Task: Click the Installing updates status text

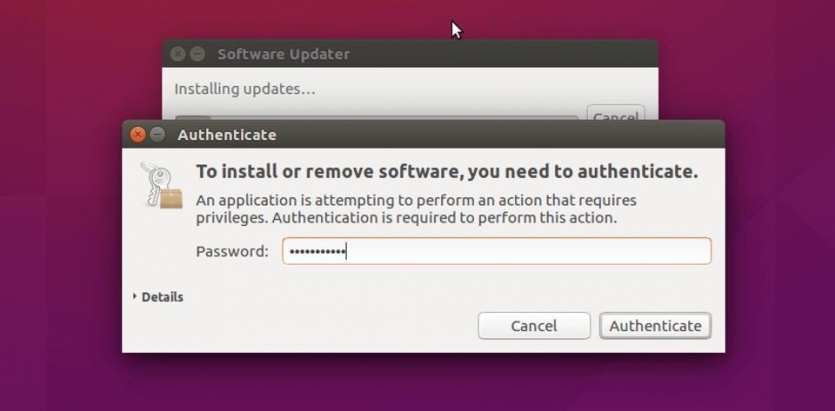Action: [245, 89]
